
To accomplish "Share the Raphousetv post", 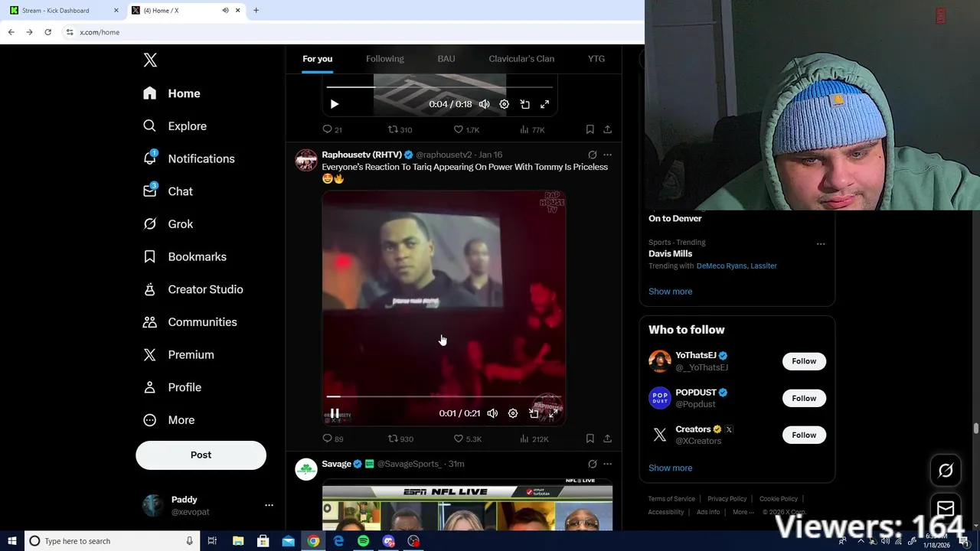I will (x=607, y=439).
